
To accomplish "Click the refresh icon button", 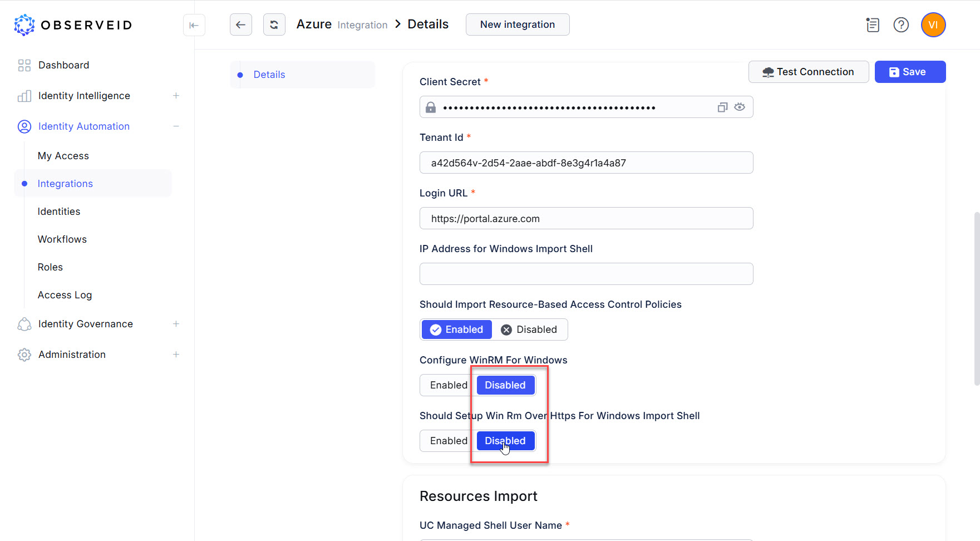I will (x=274, y=24).
